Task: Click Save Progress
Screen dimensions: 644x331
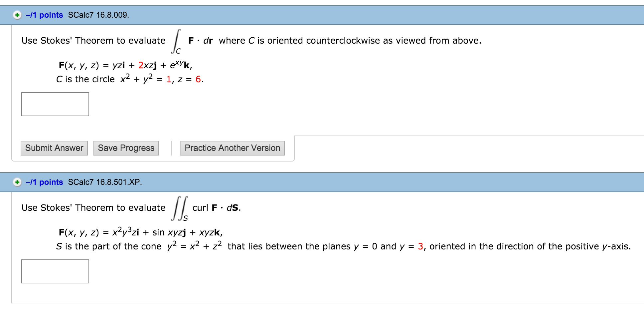Action: pyautogui.click(x=126, y=148)
